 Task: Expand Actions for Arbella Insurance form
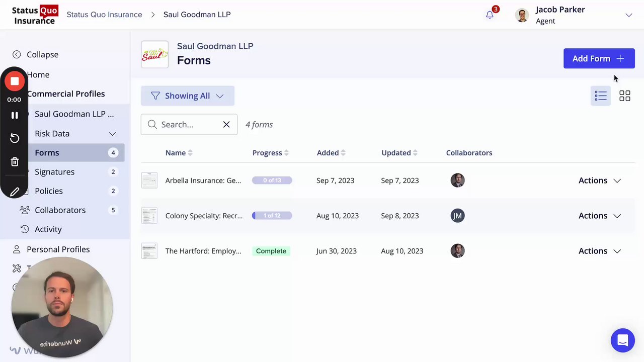click(599, 180)
